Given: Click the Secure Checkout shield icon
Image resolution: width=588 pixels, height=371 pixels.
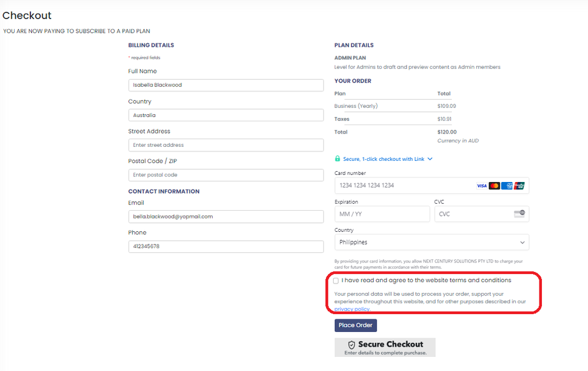Looking at the screenshot, I should click(x=352, y=344).
